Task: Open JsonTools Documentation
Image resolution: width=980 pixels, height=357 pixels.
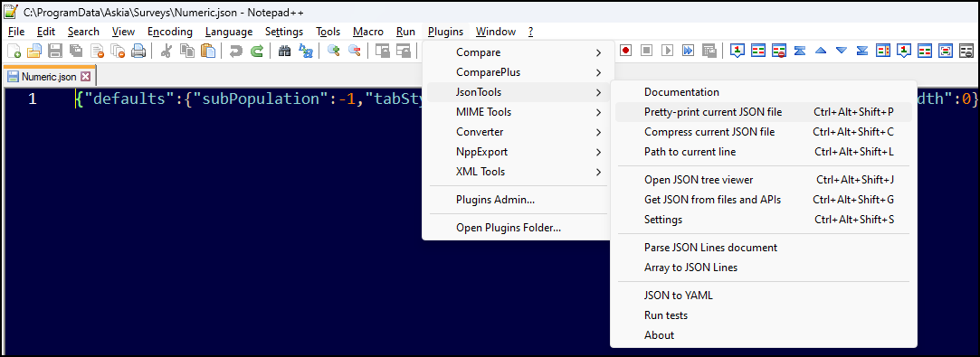Action: click(763, 92)
